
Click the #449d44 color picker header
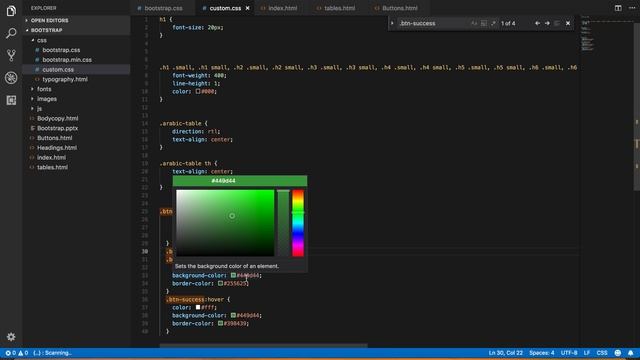point(240,181)
